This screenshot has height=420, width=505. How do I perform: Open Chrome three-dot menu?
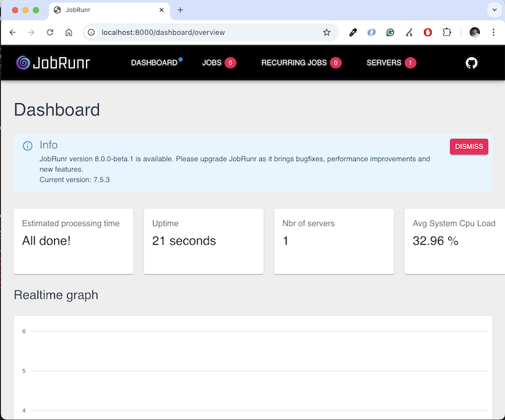coord(493,32)
